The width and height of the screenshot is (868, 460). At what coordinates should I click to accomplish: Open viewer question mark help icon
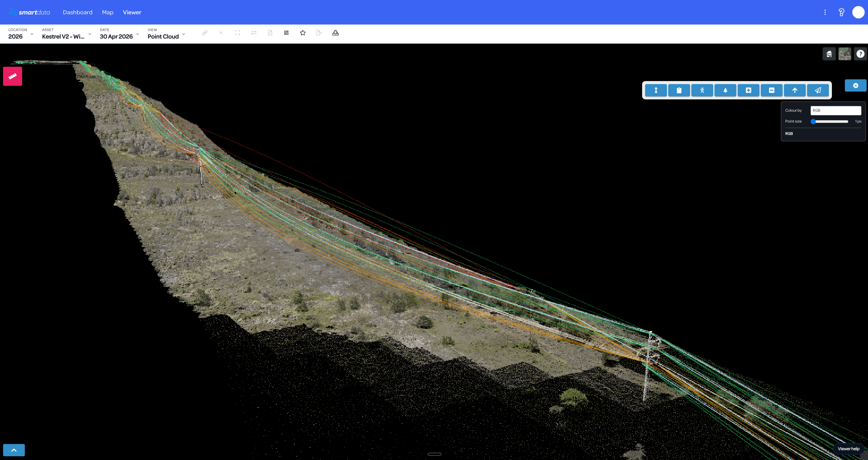point(860,54)
